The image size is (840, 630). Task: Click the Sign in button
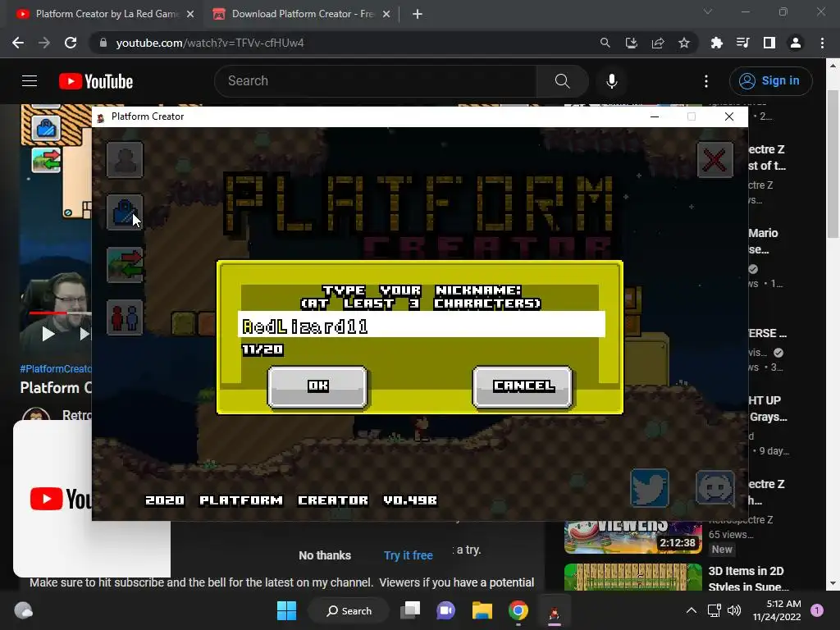click(770, 81)
